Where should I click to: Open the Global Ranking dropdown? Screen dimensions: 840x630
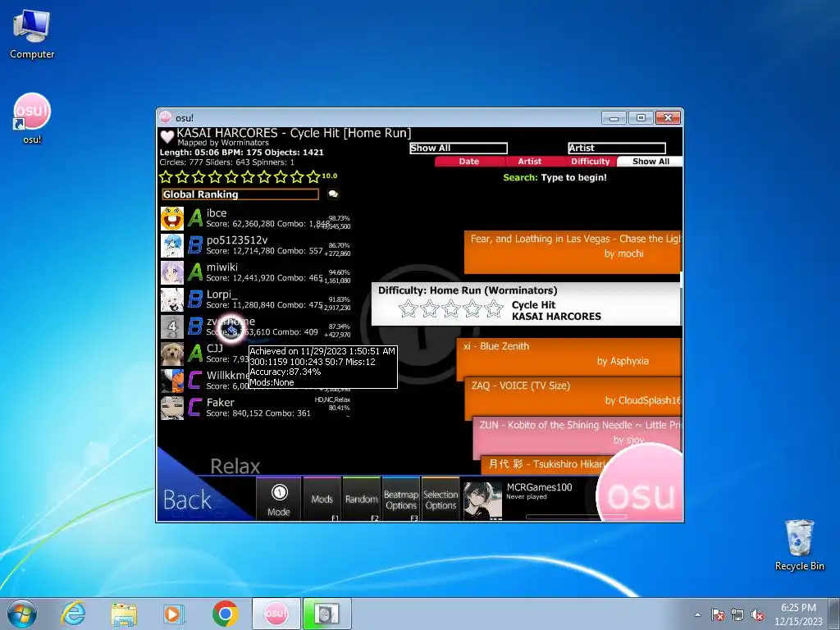coord(240,194)
